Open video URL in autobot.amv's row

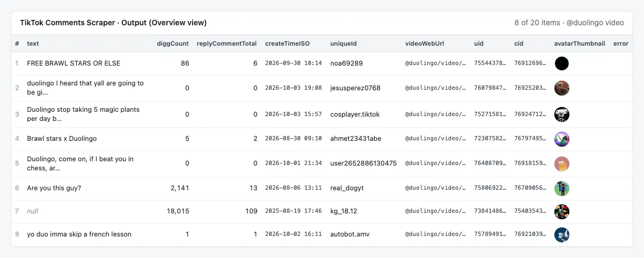[435, 235]
